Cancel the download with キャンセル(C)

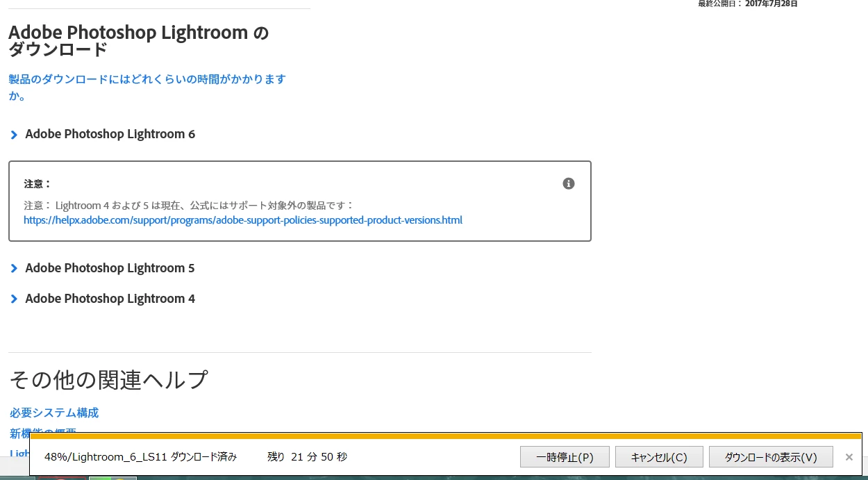[x=659, y=457]
